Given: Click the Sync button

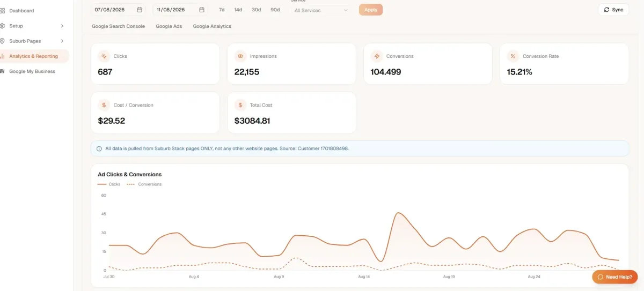Looking at the screenshot, I should 613,10.
